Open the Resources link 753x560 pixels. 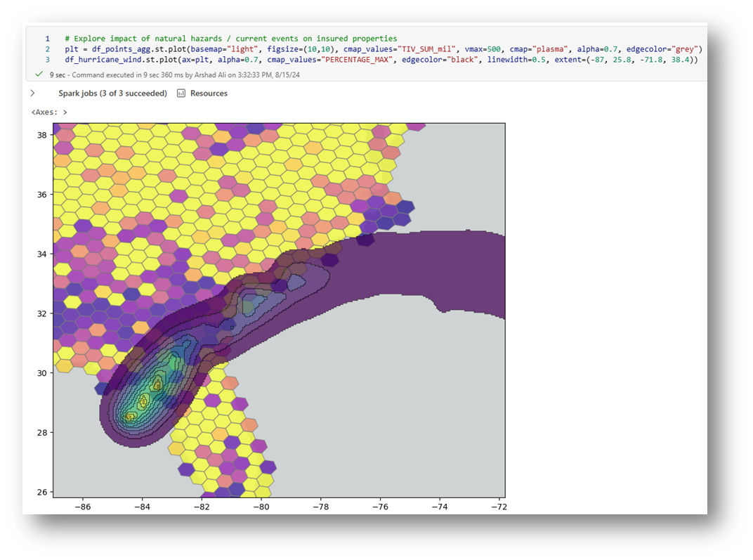209,93
